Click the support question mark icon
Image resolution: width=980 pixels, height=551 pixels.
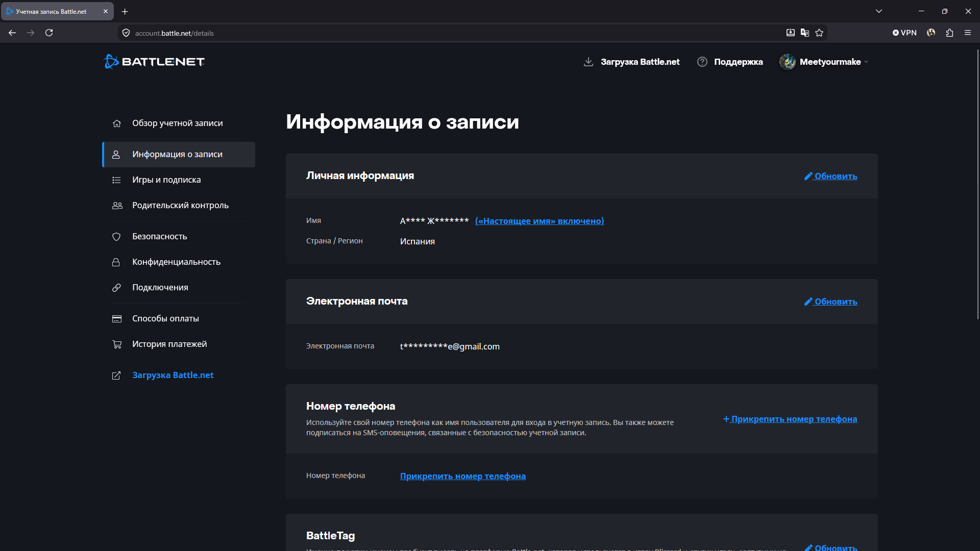coord(702,62)
